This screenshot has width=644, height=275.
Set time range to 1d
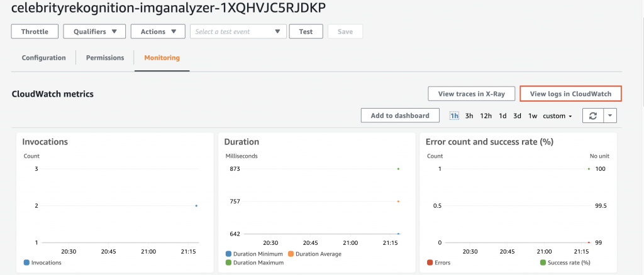click(x=502, y=116)
